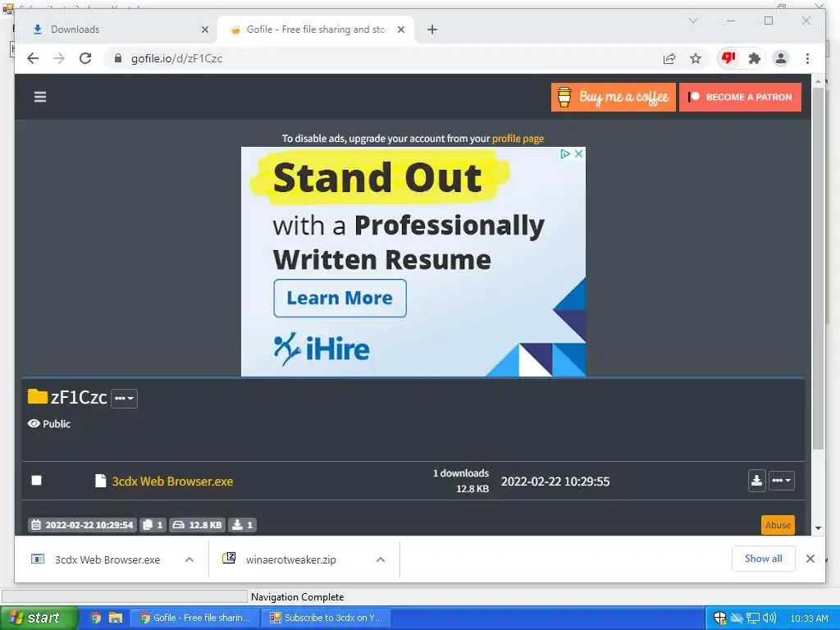Click the zF1Czc folder icon
The height and width of the screenshot is (630, 840).
[x=38, y=396]
